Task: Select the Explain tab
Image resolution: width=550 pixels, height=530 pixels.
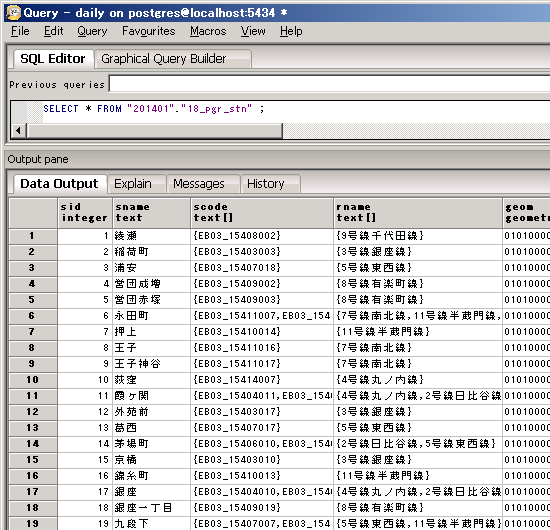Action: (x=136, y=184)
